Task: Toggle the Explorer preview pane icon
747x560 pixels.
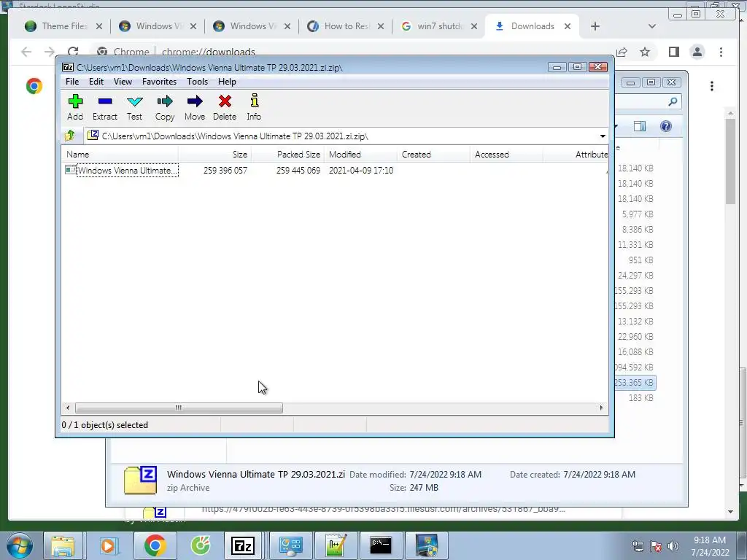Action: coord(640,126)
